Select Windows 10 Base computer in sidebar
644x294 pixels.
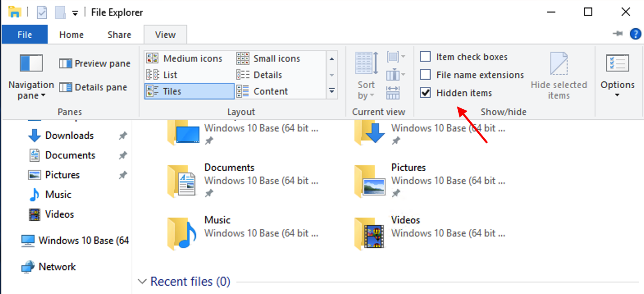click(75, 240)
